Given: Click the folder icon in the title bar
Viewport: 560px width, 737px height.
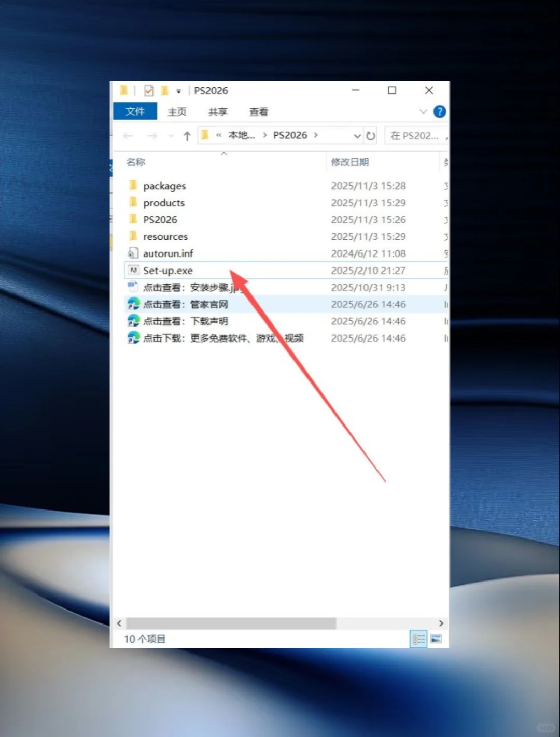Looking at the screenshot, I should [x=124, y=90].
